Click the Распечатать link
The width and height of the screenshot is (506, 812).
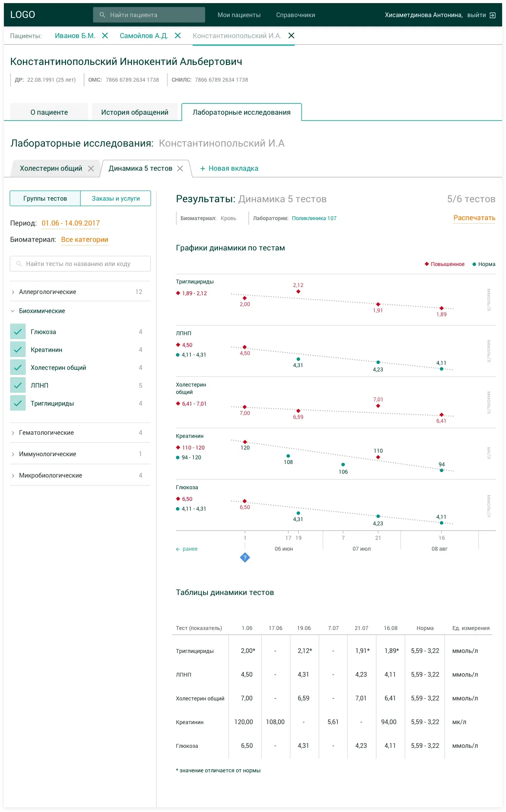474,218
